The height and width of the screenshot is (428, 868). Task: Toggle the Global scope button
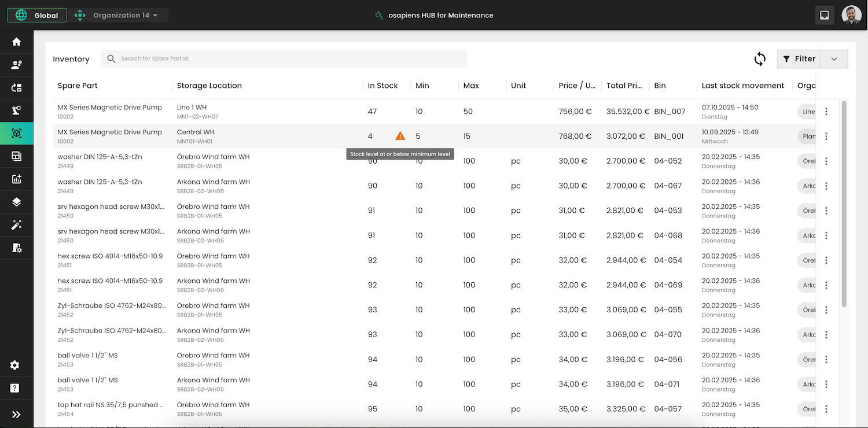click(36, 15)
